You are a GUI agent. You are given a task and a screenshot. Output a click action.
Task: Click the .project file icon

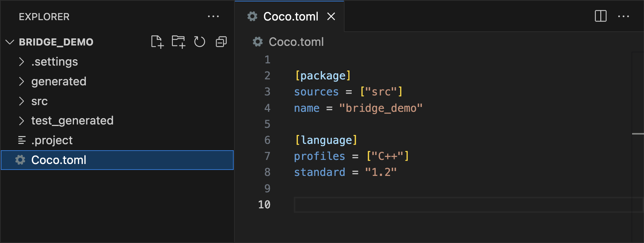pos(22,140)
